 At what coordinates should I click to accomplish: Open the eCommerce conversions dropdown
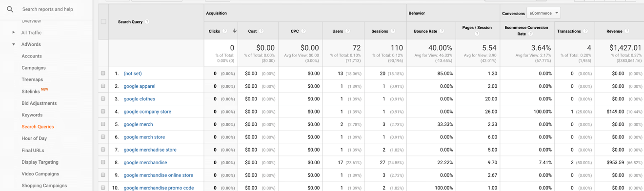click(x=543, y=13)
